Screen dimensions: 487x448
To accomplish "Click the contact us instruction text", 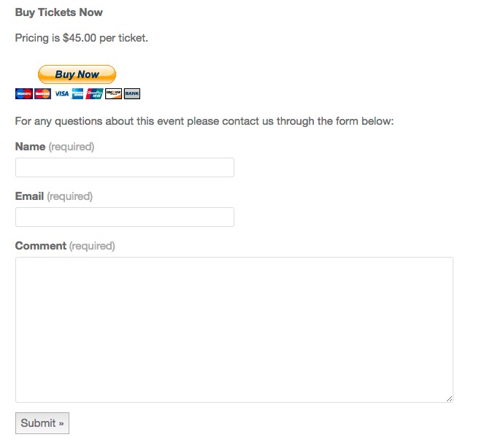I will click(204, 120).
